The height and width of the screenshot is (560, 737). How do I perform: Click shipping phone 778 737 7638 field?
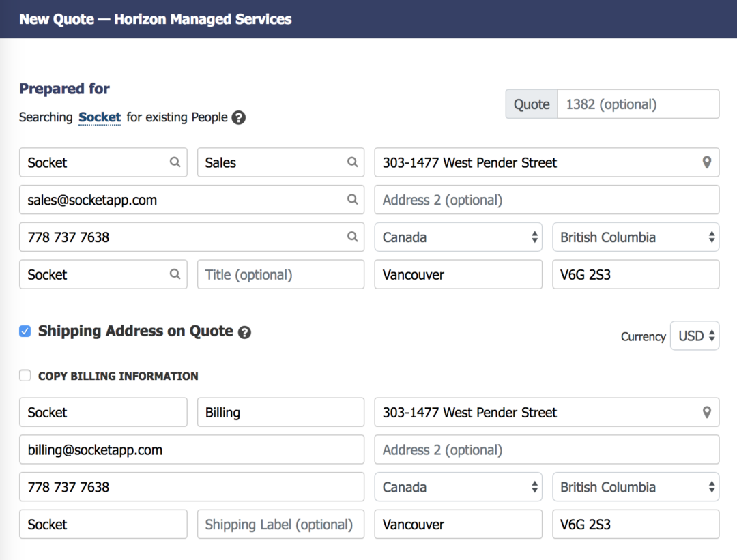pos(192,487)
